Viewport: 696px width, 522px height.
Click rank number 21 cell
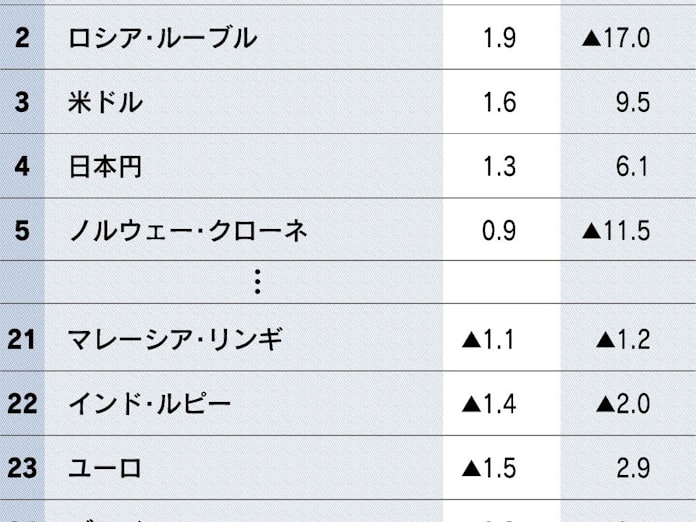click(22, 340)
